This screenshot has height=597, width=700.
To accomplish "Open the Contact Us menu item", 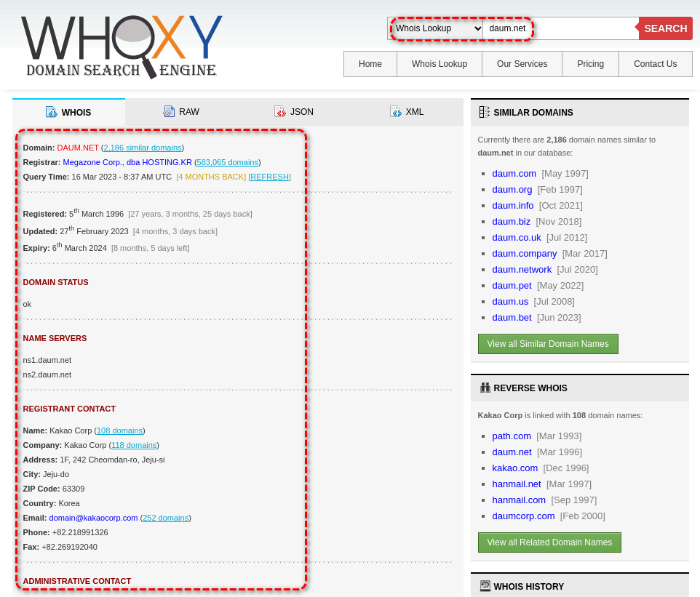I will (x=655, y=64).
